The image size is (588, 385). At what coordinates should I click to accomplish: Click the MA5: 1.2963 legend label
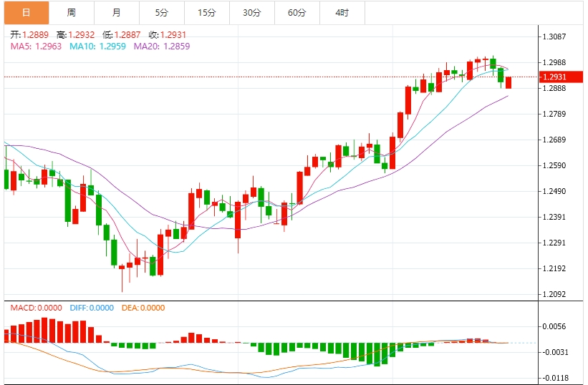[36, 46]
